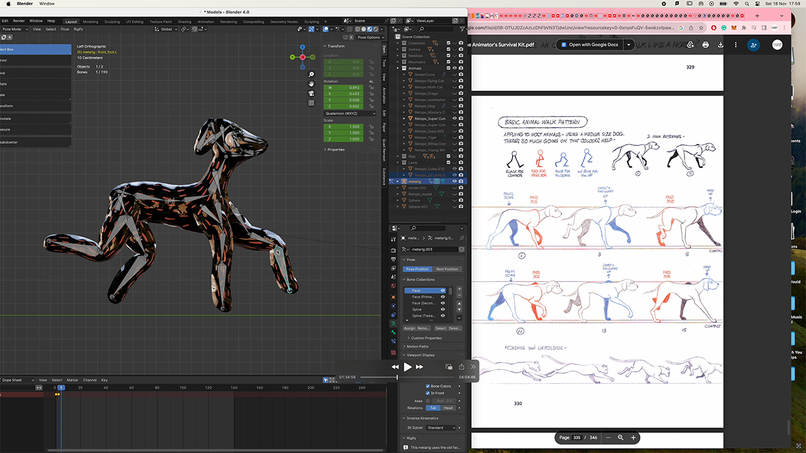Click the zoom out icon in PDF page bar
Image resolution: width=806 pixels, height=453 pixels.
(x=609, y=438)
